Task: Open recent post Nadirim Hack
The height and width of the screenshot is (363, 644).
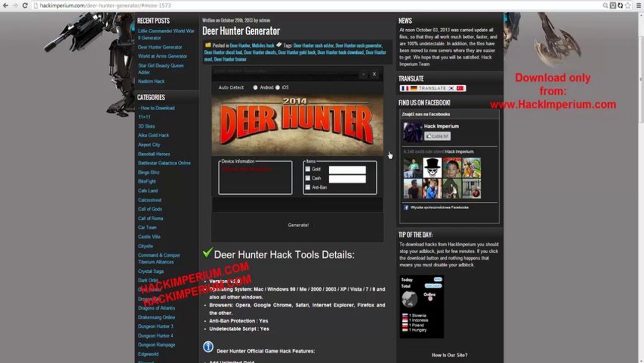Action: click(151, 81)
